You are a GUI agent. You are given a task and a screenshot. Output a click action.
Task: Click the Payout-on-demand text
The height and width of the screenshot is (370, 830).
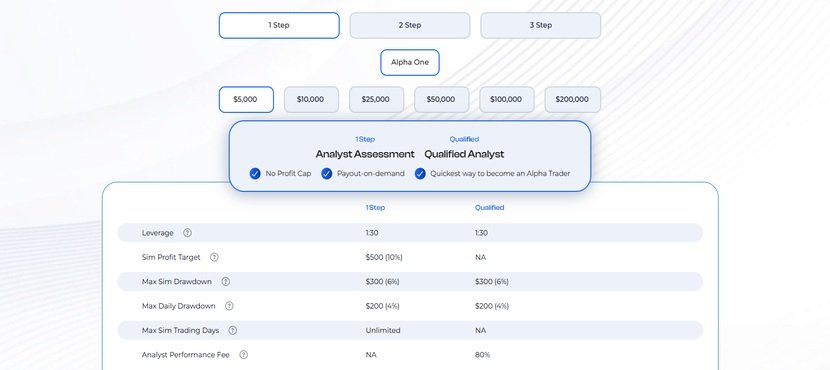click(x=371, y=174)
